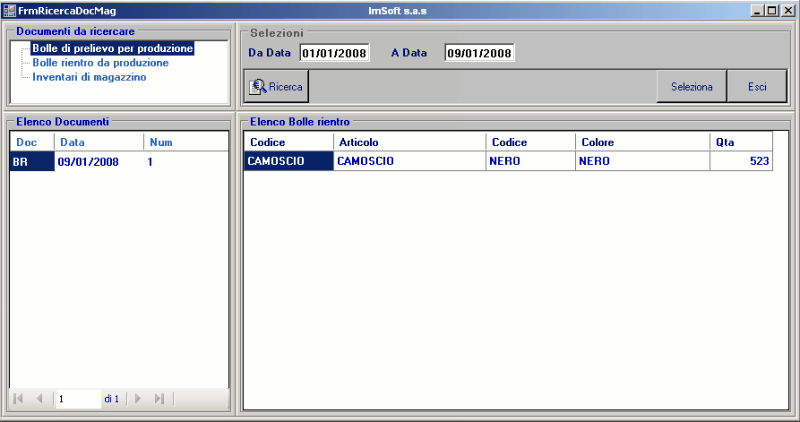Minimize the FrmRicercaDocMag window
Screen dimensions: 800x422
coord(757,11)
